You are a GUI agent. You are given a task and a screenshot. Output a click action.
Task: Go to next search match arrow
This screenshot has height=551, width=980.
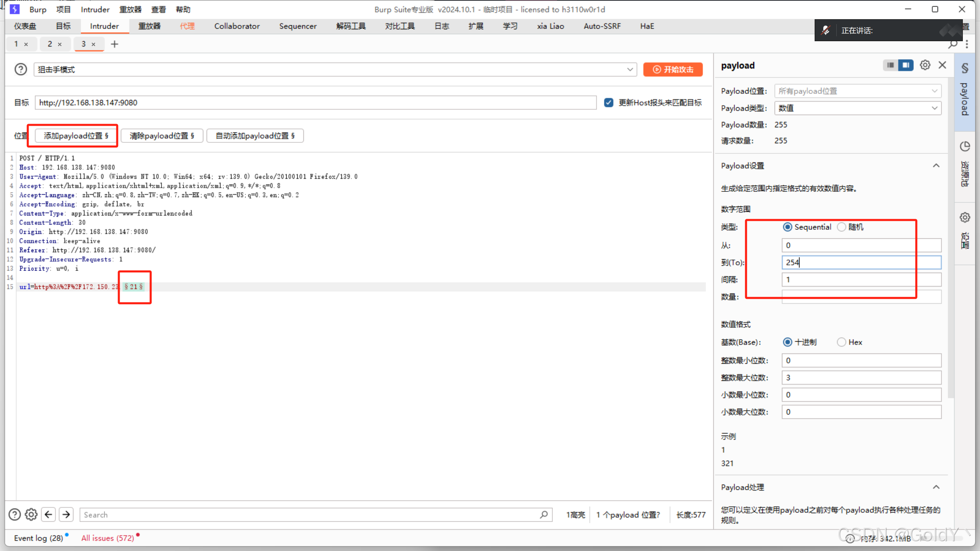coord(66,515)
